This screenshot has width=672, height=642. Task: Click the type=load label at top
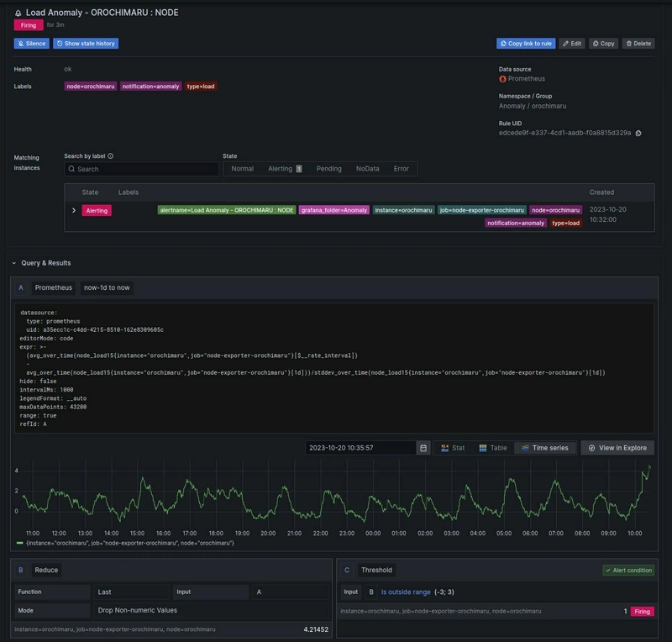(x=201, y=87)
